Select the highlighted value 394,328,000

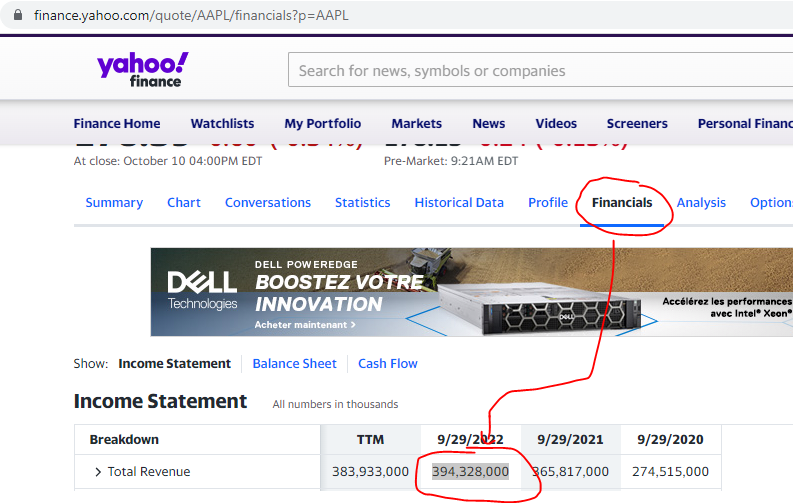click(470, 472)
